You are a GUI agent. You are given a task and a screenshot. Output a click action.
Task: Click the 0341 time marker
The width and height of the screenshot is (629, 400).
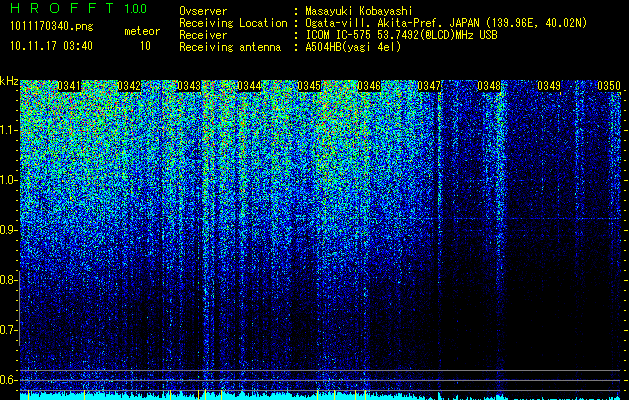coord(69,86)
